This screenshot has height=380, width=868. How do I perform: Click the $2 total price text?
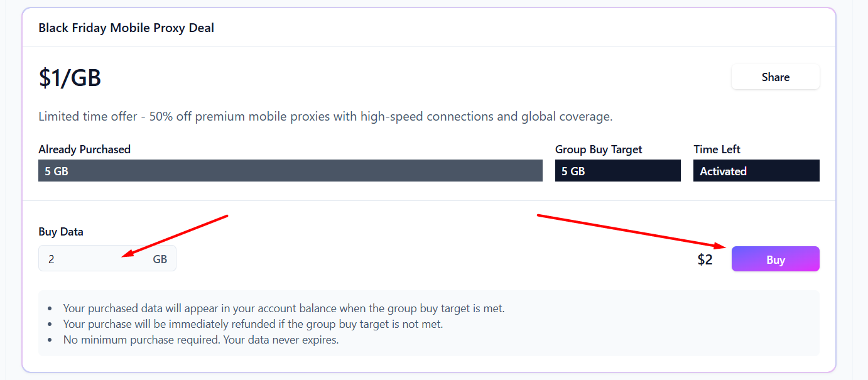705,259
